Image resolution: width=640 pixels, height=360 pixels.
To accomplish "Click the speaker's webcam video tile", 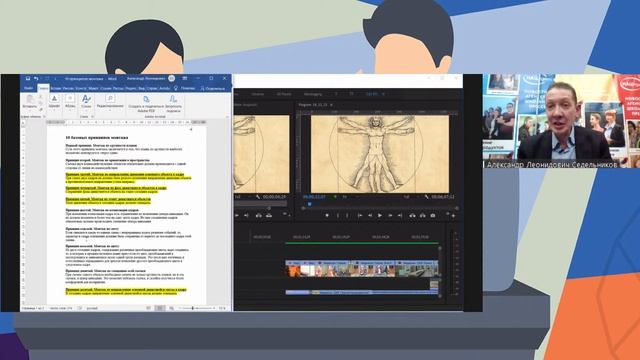I will pyautogui.click(x=561, y=121).
